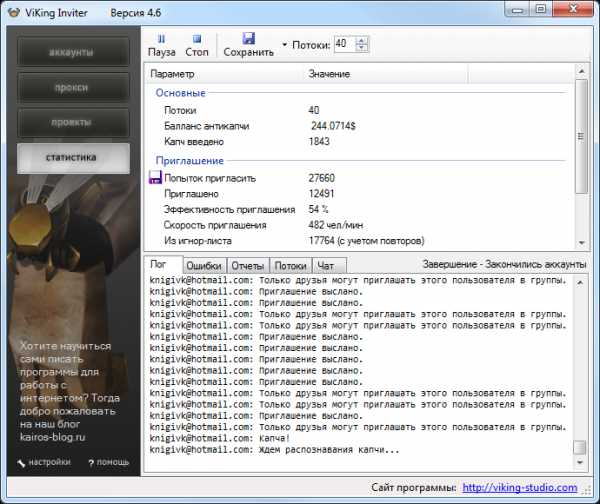Viewport: 600px width, 504px height.
Task: Click the Потоки number input field
Action: point(344,44)
